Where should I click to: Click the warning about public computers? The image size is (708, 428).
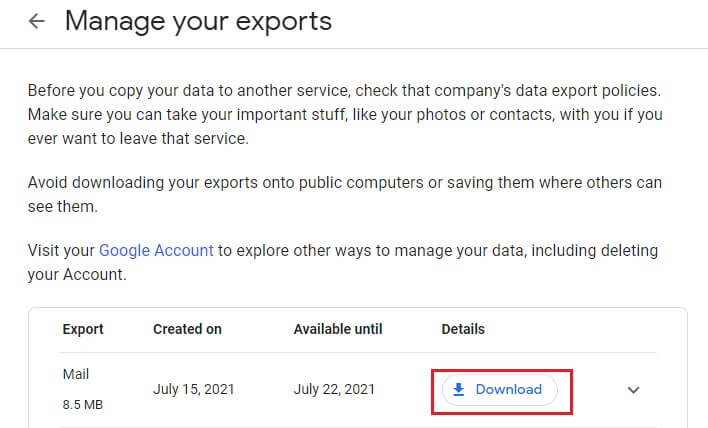[345, 183]
